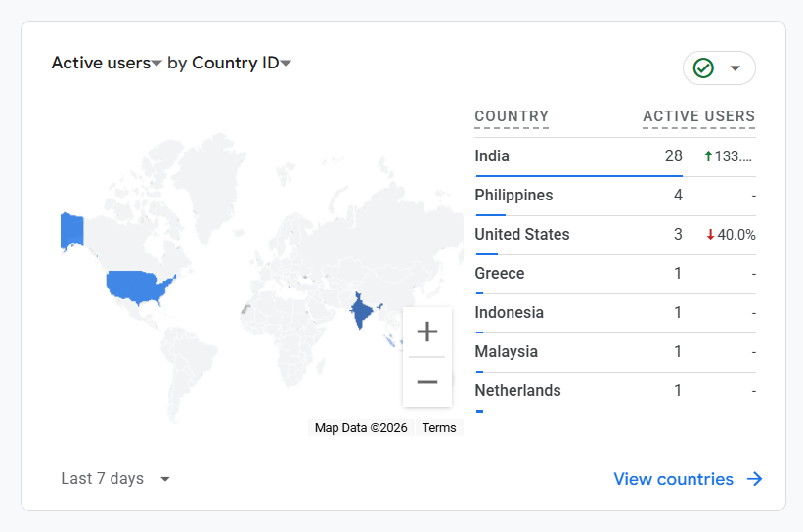Click the ACTIVE USERS column header
Viewport: 803px width, 532px height.
pyautogui.click(x=698, y=116)
